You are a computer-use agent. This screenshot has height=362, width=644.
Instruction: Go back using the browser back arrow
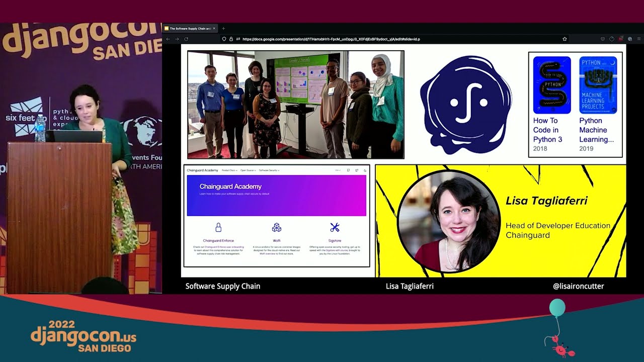169,39
